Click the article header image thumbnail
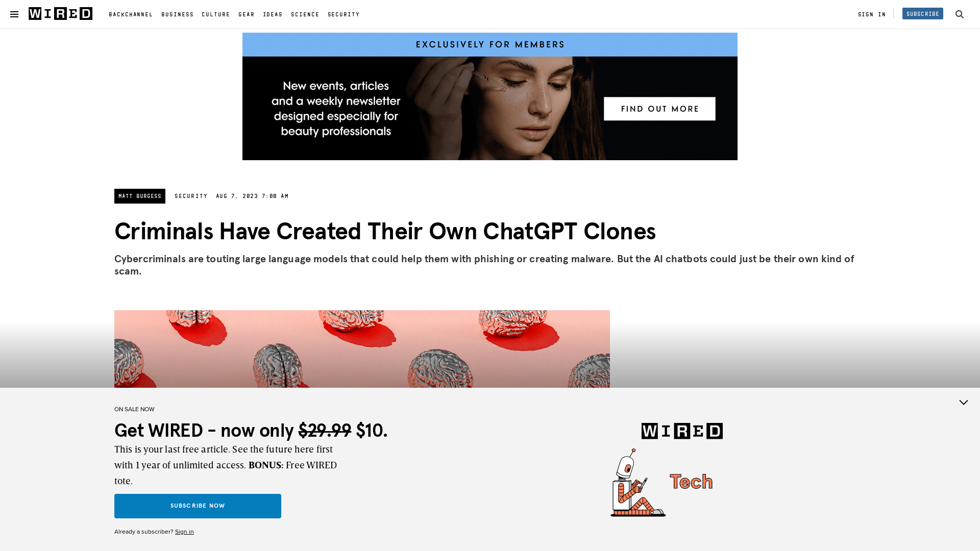Image resolution: width=980 pixels, height=551 pixels. (361, 349)
